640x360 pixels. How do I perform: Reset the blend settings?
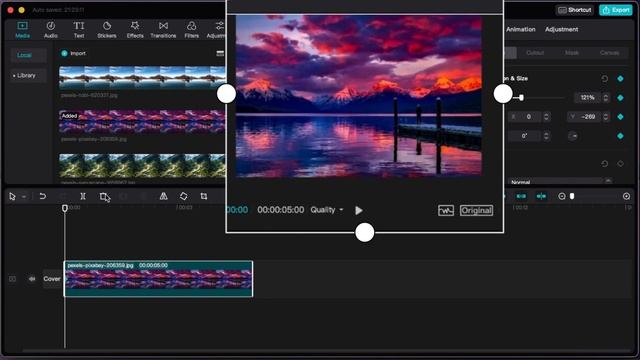tap(604, 164)
